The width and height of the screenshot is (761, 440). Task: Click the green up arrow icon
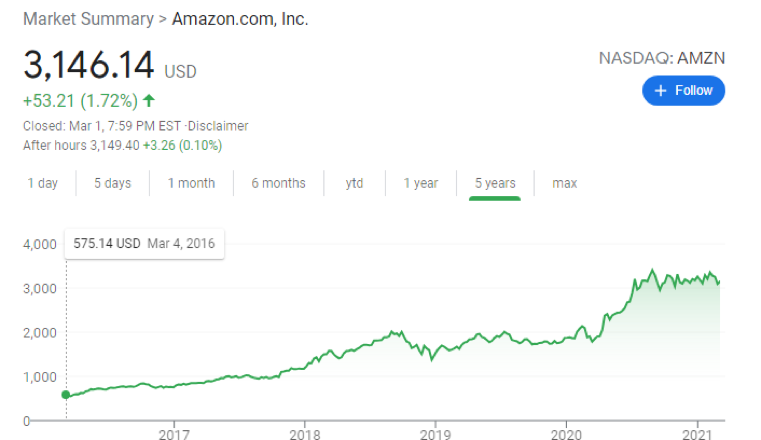click(149, 101)
